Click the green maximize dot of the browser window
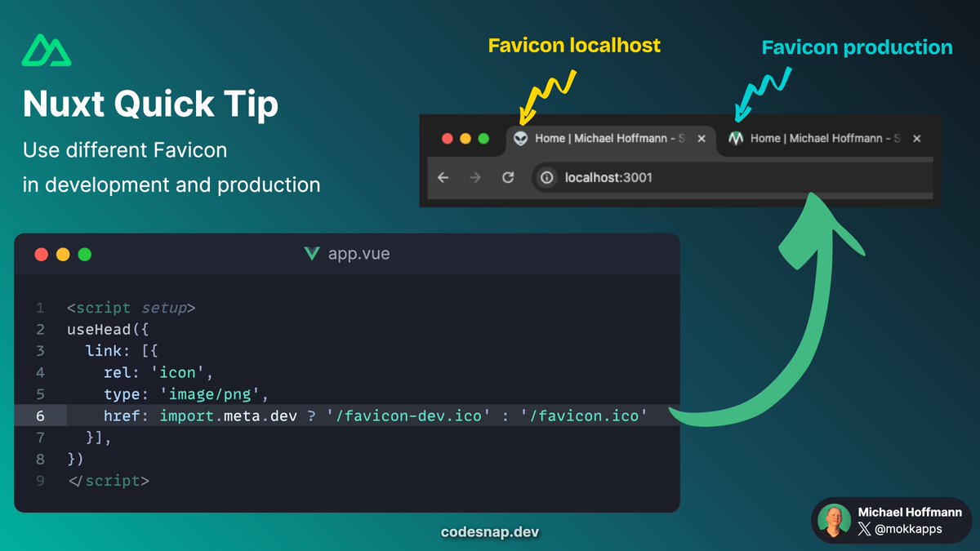The width and height of the screenshot is (980, 551). 483,139
